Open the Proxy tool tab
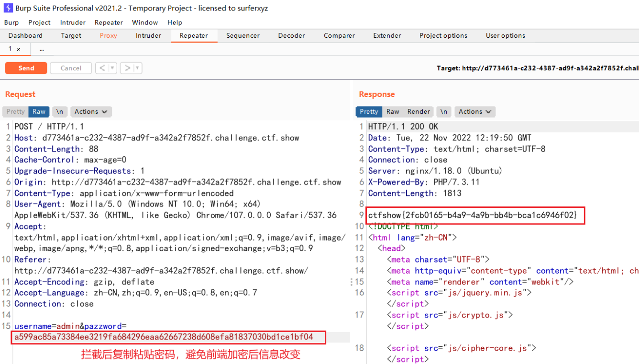639x364 pixels. [x=108, y=36]
